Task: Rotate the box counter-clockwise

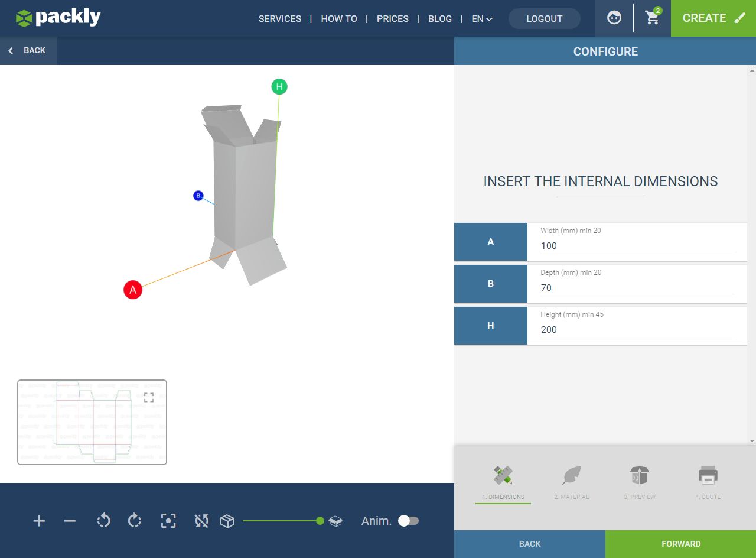Action: point(103,521)
